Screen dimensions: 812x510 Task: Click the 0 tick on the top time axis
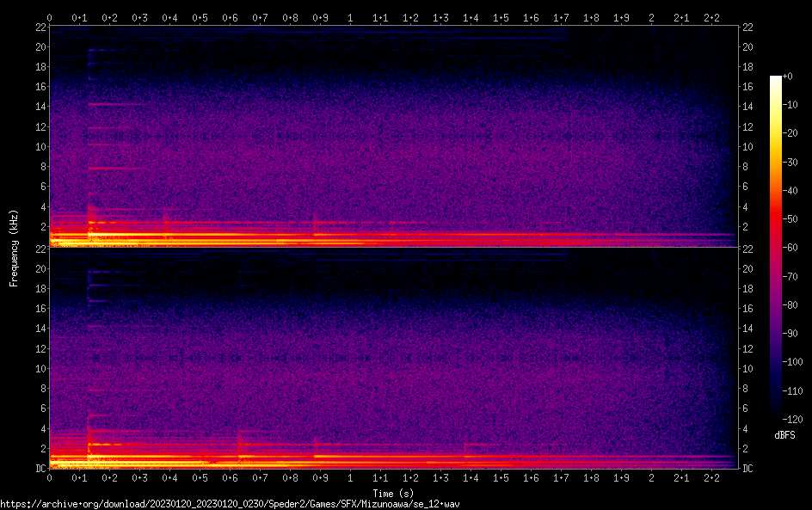[x=49, y=17]
